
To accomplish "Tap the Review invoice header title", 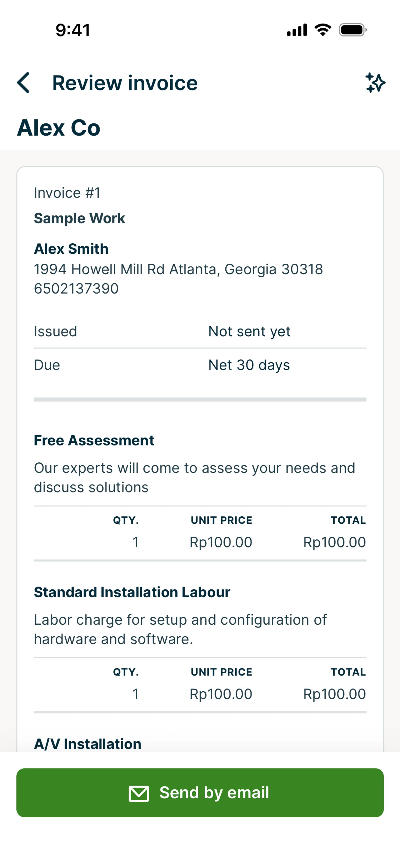I will click(x=125, y=83).
